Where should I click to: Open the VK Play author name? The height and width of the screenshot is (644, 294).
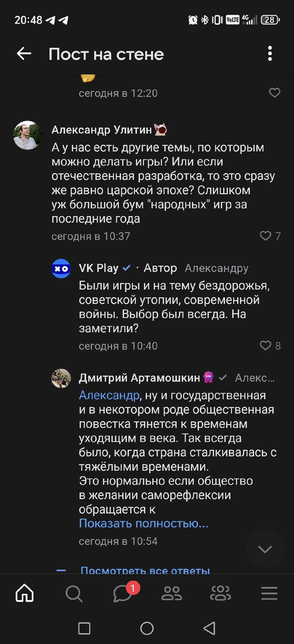(99, 268)
